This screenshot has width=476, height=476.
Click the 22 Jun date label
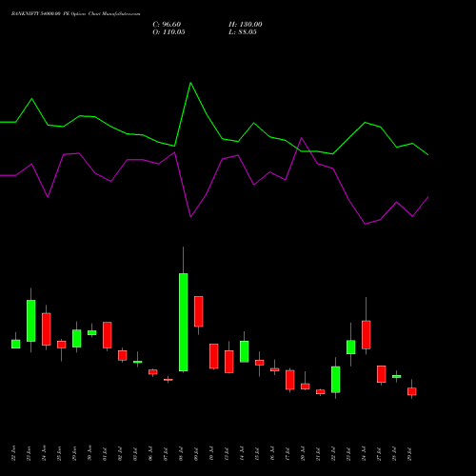point(13,453)
